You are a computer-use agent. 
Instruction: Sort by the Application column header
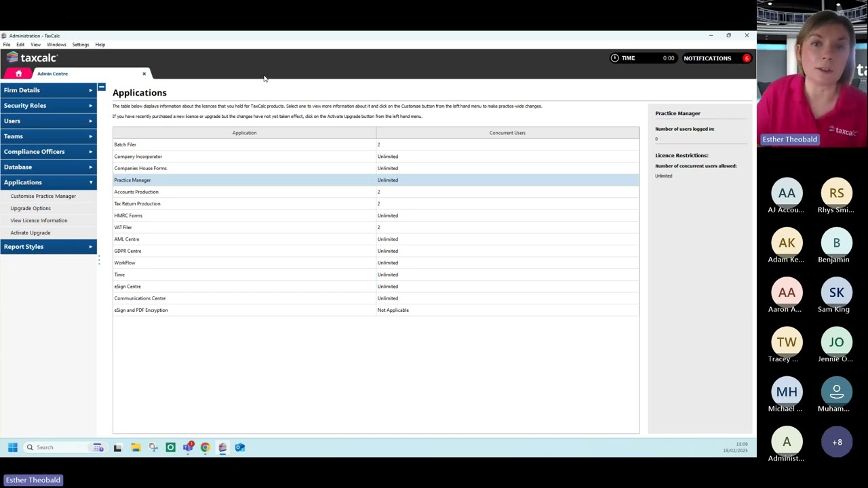pos(244,133)
